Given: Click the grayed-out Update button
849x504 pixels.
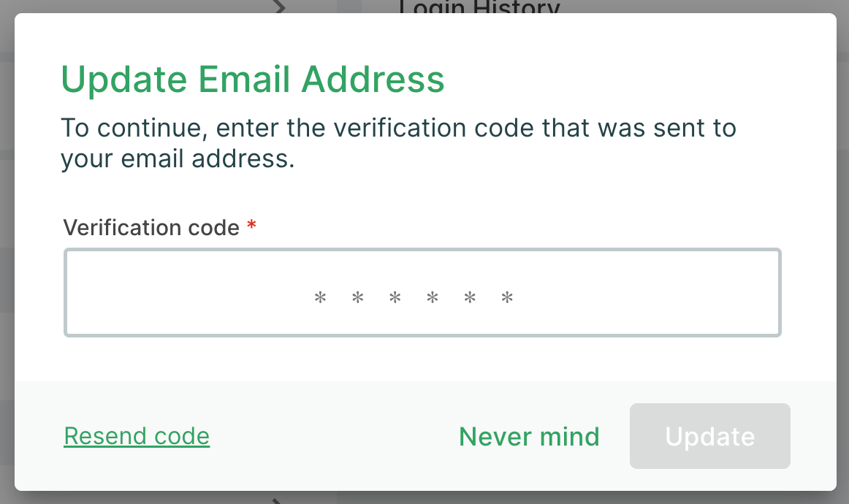Looking at the screenshot, I should (710, 436).
